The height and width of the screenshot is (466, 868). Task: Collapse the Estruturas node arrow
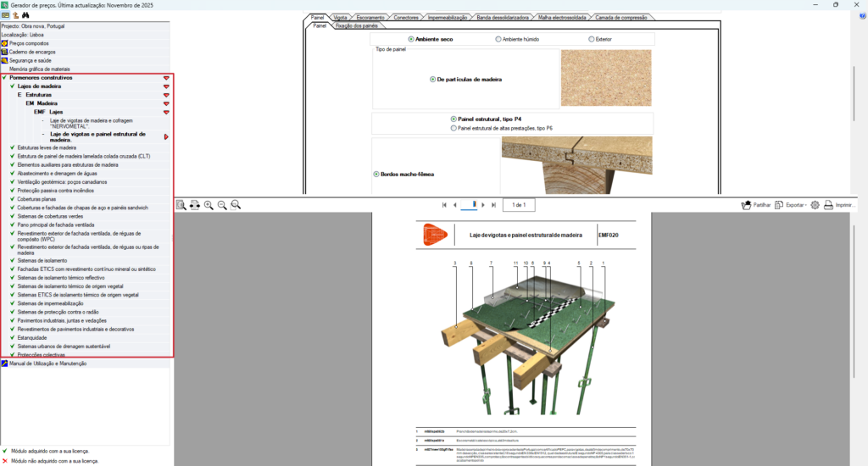(166, 95)
